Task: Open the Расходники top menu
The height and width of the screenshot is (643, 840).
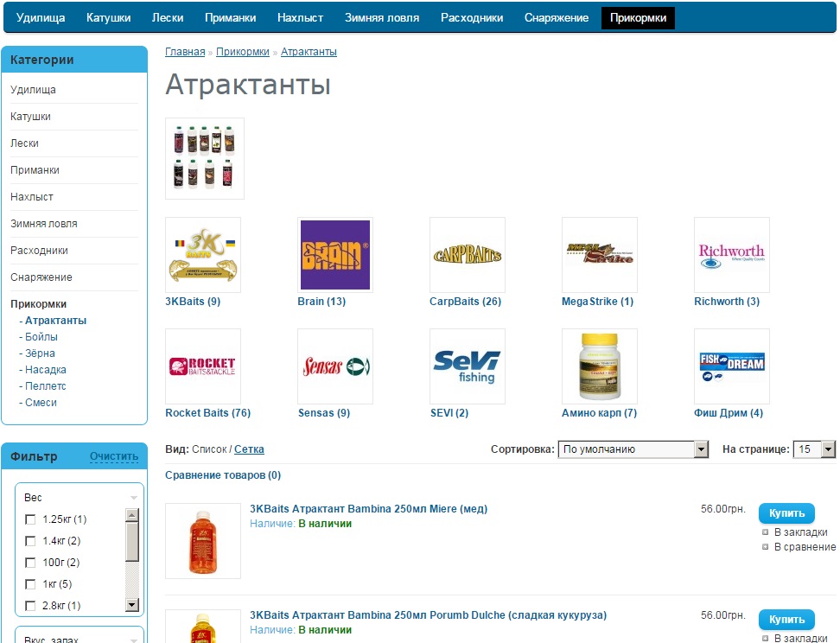Action: click(472, 17)
